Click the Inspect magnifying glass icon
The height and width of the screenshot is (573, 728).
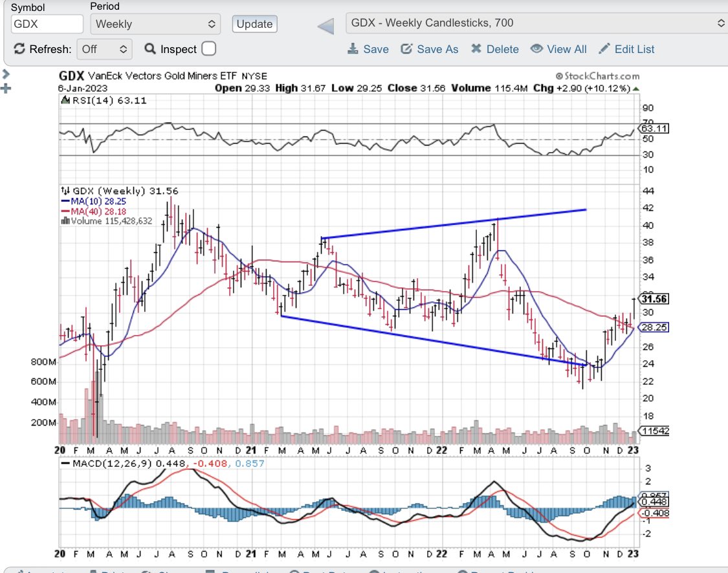[x=149, y=49]
